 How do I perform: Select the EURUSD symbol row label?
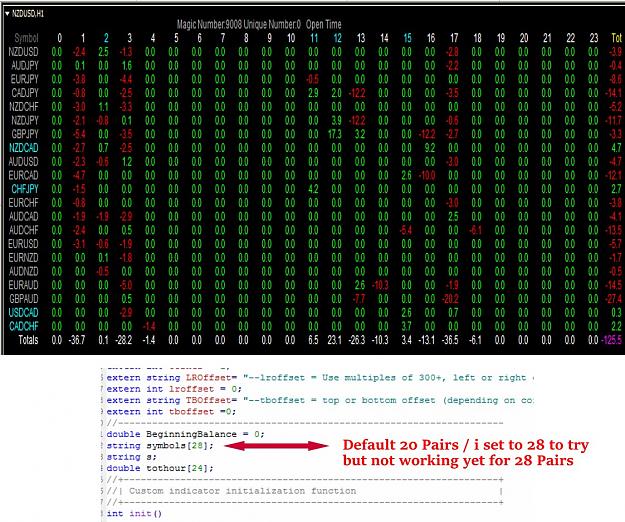pos(24,244)
